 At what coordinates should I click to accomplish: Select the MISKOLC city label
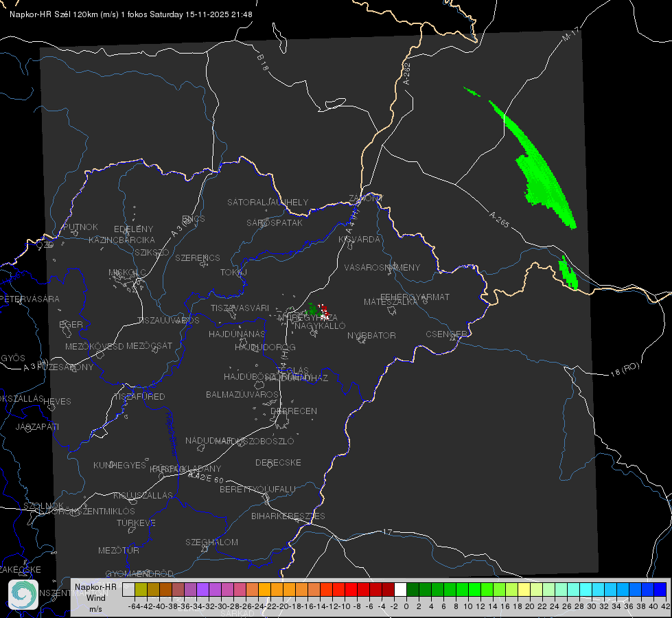coord(127,273)
